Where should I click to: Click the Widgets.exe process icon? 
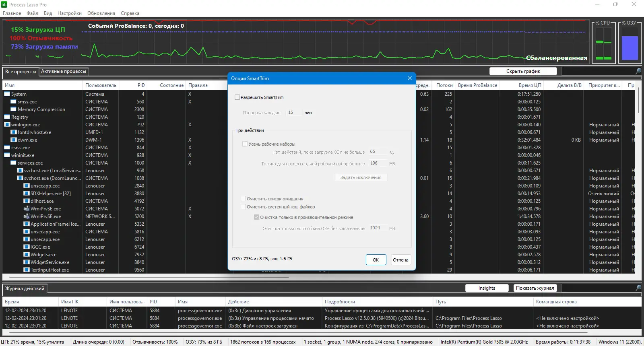pos(26,255)
